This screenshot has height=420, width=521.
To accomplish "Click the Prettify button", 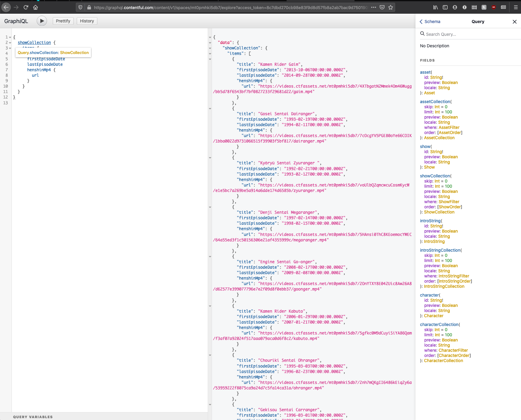I will click(63, 21).
